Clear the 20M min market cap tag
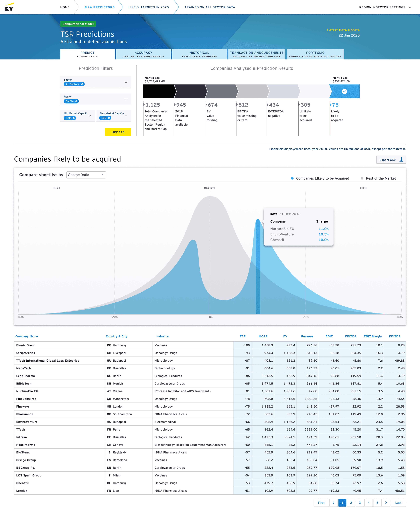Viewport: 420px width, 516px height. (74, 118)
